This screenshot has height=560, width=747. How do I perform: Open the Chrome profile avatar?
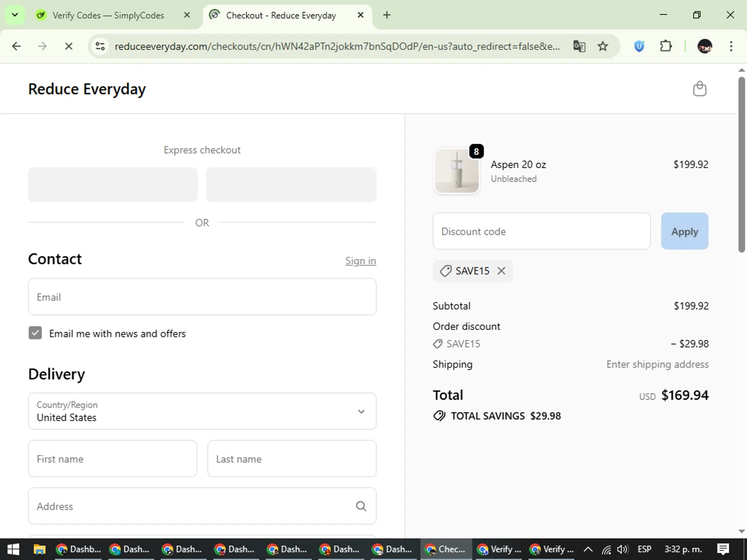pos(705,46)
